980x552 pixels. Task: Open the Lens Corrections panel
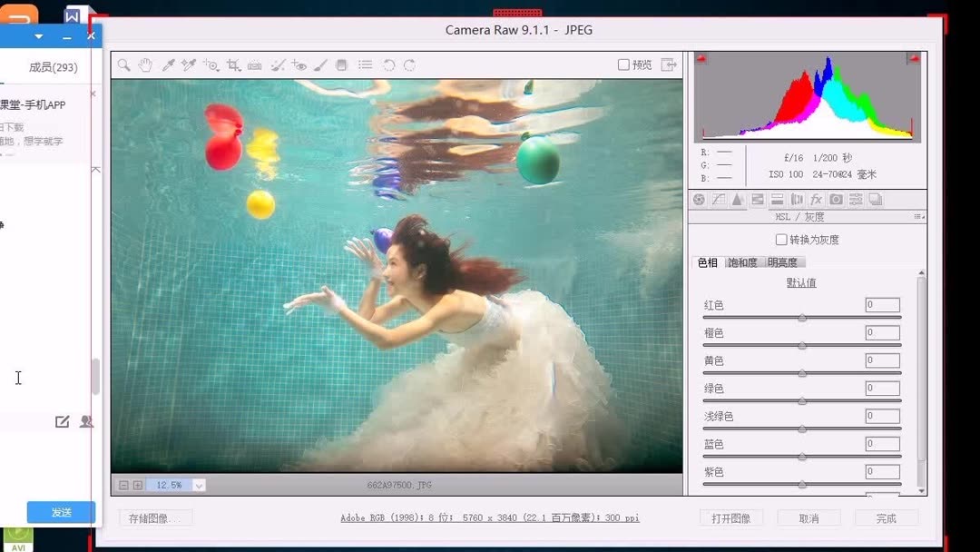point(797,200)
